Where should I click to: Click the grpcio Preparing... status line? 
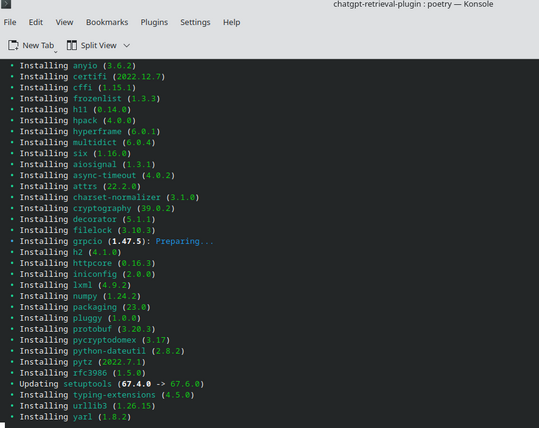pyautogui.click(x=112, y=241)
